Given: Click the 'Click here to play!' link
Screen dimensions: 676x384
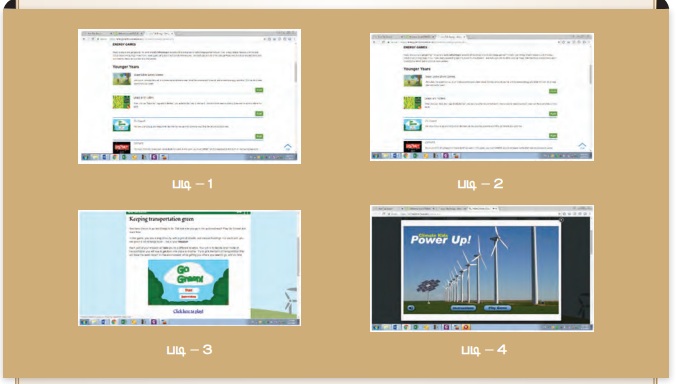Looking at the screenshot, I should (188, 311).
